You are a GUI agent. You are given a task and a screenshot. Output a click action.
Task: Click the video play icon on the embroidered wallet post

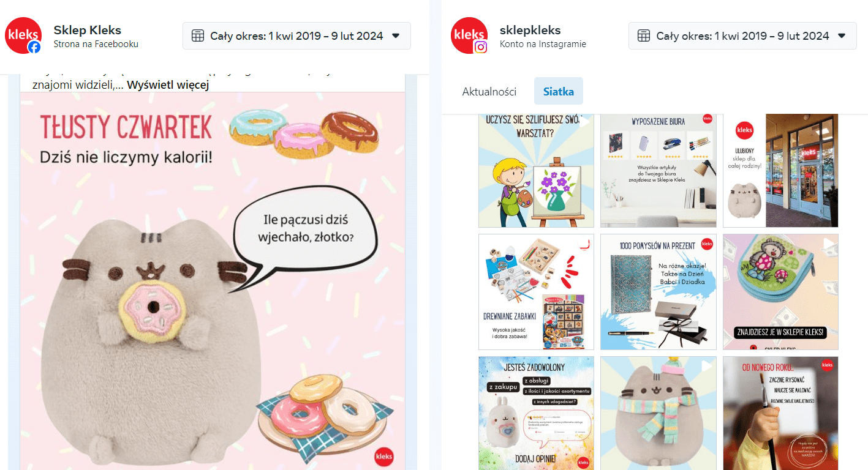(828, 244)
